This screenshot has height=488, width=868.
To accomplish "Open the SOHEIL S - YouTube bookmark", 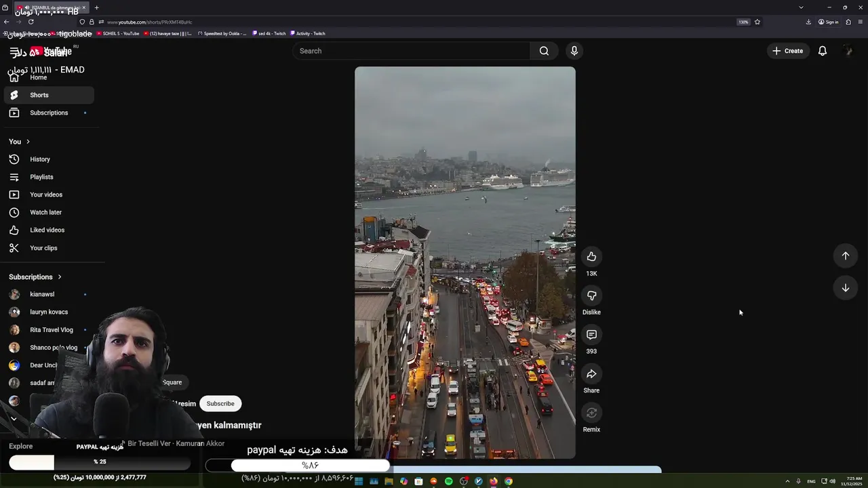I will coord(118,33).
